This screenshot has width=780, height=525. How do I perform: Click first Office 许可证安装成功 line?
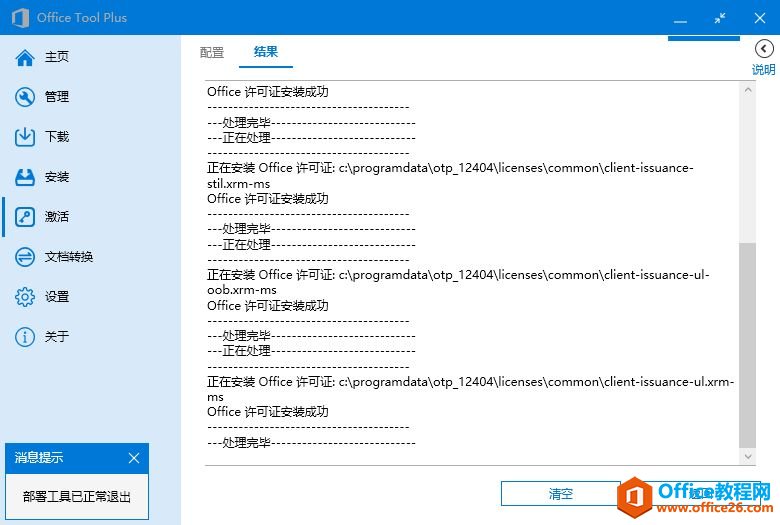(268, 92)
